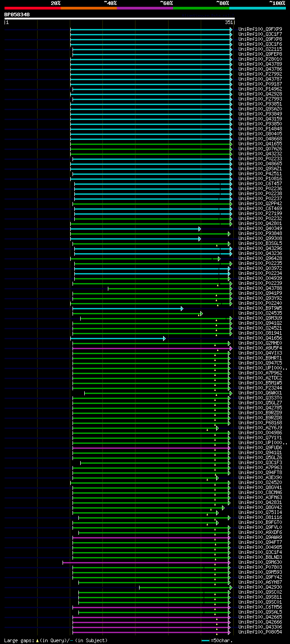Screen dimensions: 290x644
Task: Click the UniRef100_Q42665 label
Action: click(x=260, y=617)
